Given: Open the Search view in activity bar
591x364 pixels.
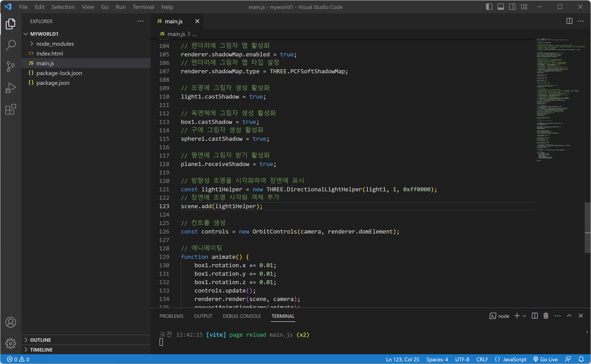Looking at the screenshot, I should coord(11,45).
